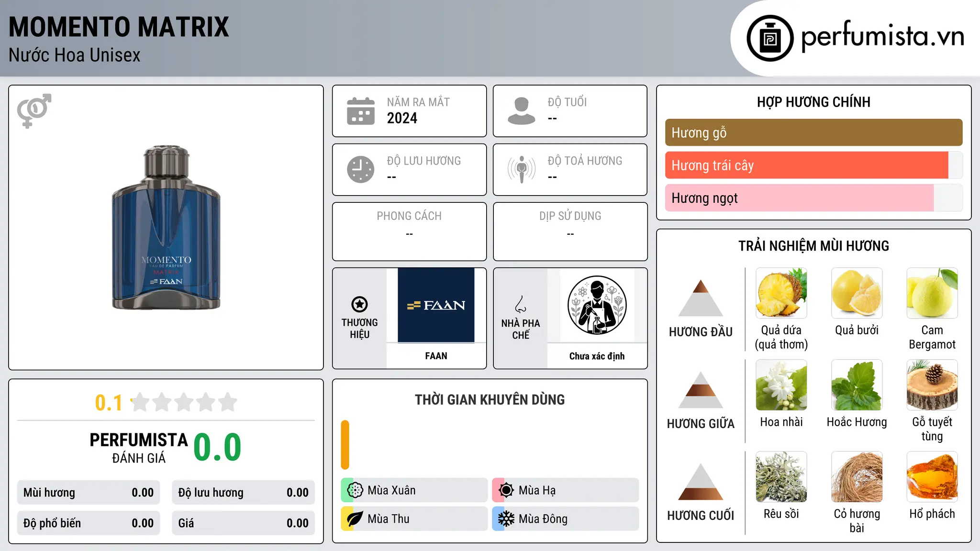Click the orange recommended-time bar
This screenshot has width=980, height=551.
pos(345,445)
